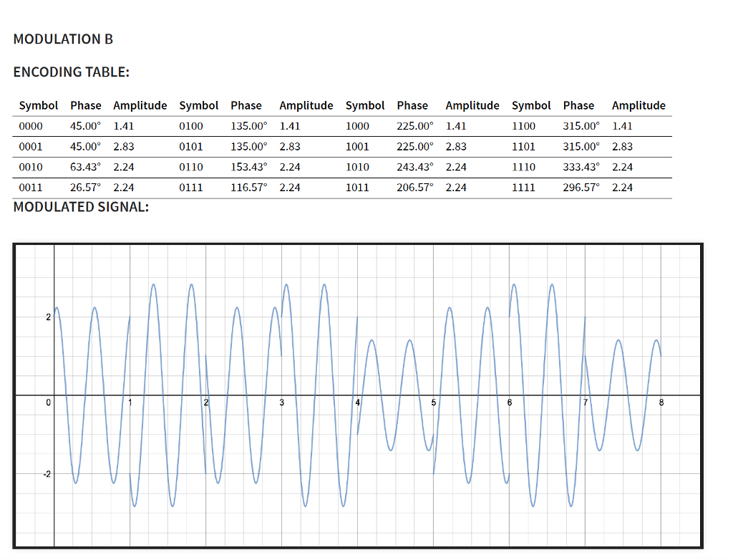Viewport: 733px width, 560px height.
Task: Click x-axis label 6 on graph
Action: click(x=510, y=402)
